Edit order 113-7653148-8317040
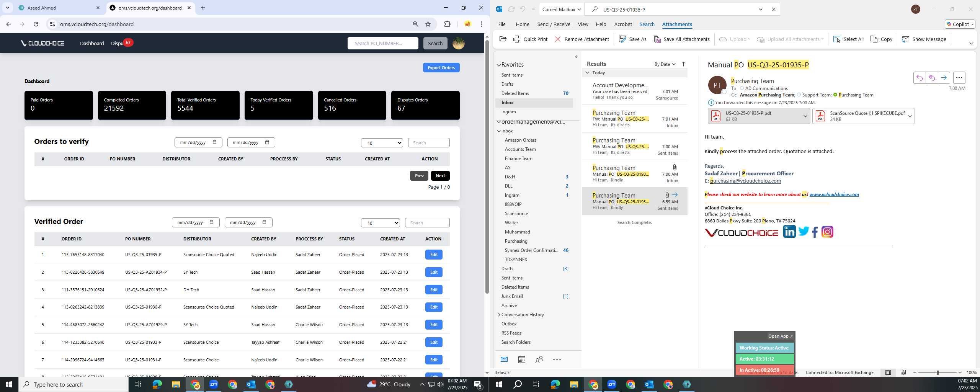The width and height of the screenshot is (980, 392). pos(433,255)
